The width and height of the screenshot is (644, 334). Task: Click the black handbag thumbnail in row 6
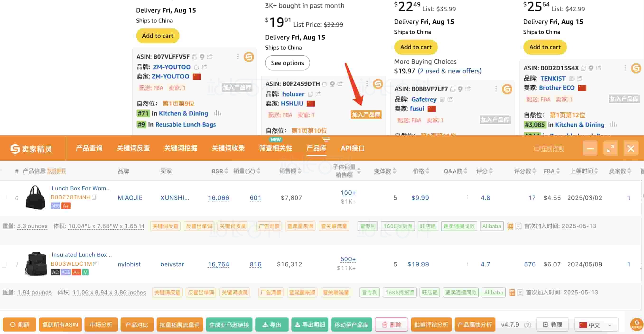pyautogui.click(x=36, y=198)
